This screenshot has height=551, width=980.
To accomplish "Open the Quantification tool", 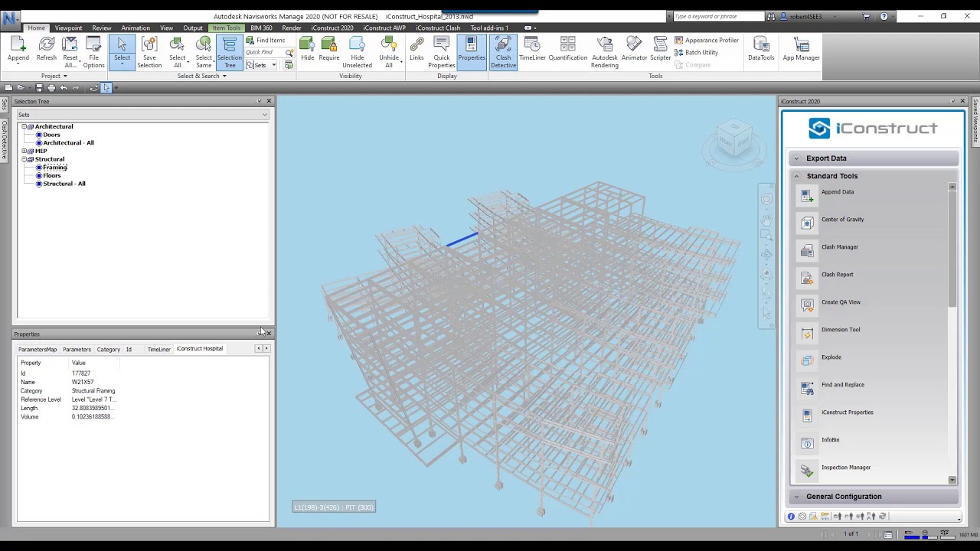I will pos(567,50).
